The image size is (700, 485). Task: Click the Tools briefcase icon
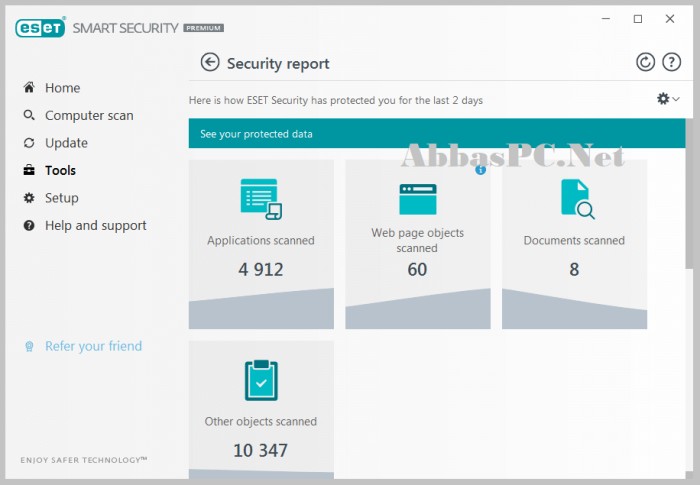(29, 170)
